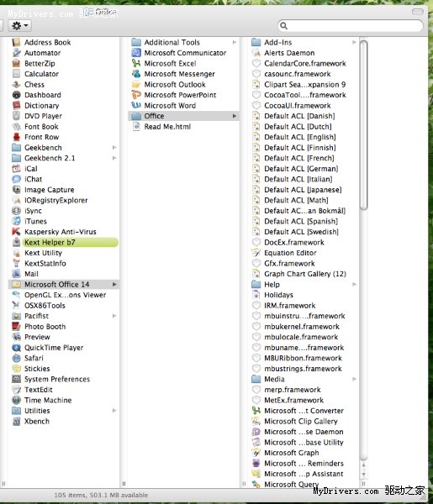Expand the Geekbench folder arrow
The height and width of the screenshot is (504, 433).
[x=114, y=148]
